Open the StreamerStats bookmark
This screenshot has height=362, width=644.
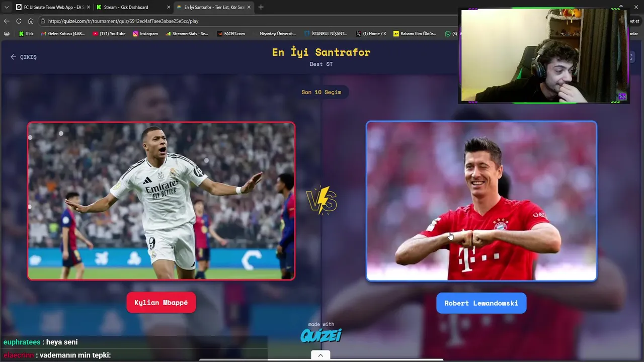tap(187, 34)
